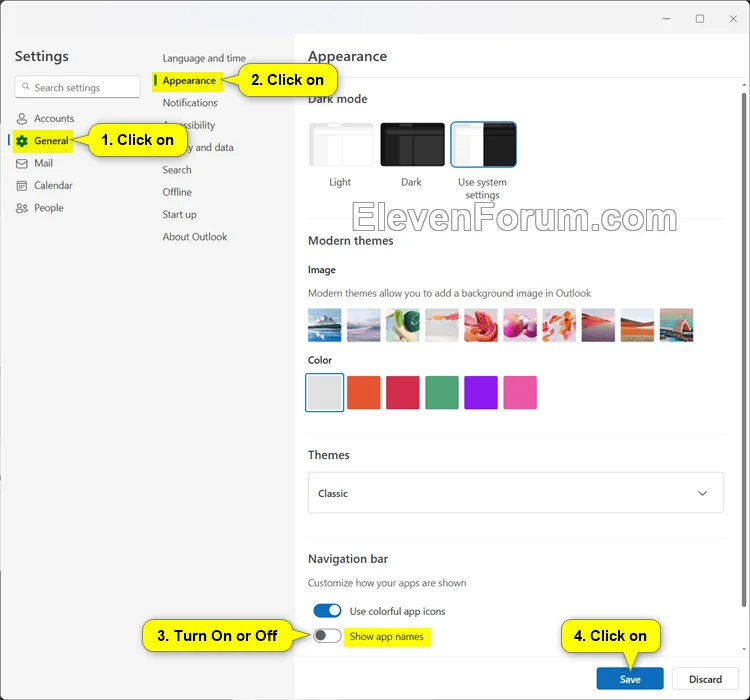
Task: Open Search section
Action: [x=177, y=170]
